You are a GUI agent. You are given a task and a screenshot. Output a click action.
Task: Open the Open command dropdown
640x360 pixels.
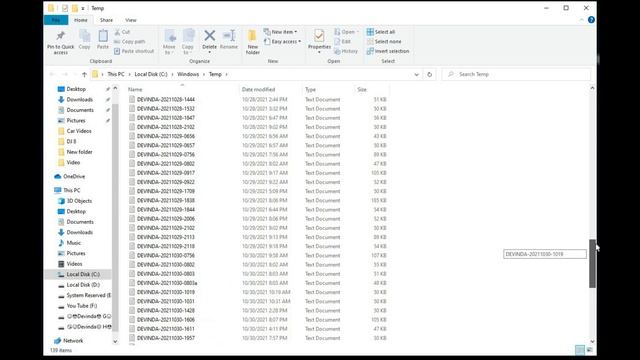[346, 32]
